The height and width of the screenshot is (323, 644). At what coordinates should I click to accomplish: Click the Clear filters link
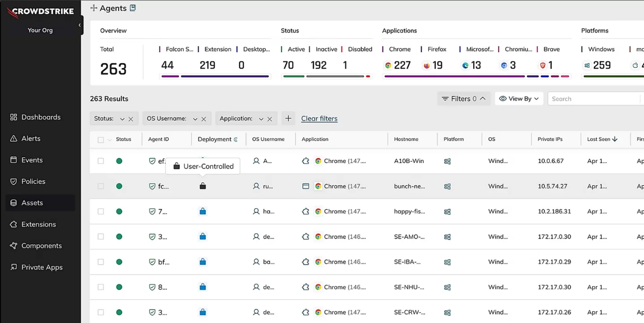(319, 118)
